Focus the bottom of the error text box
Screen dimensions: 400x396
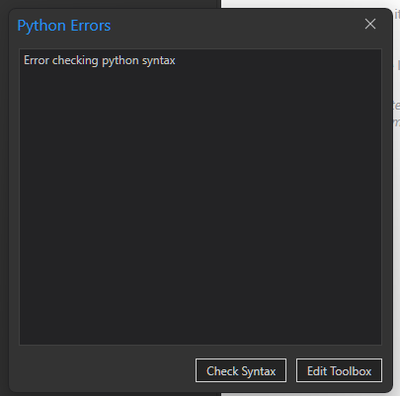coord(200,333)
